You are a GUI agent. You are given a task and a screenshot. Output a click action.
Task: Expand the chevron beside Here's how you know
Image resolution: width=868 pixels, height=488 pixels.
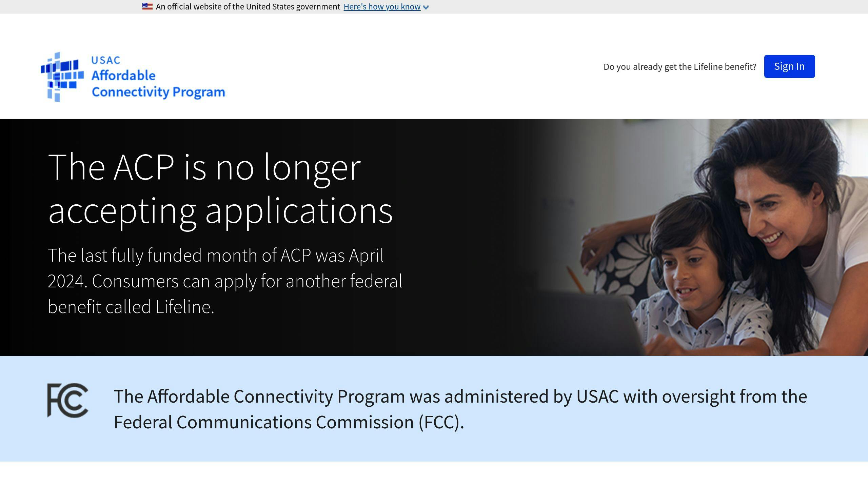426,7
